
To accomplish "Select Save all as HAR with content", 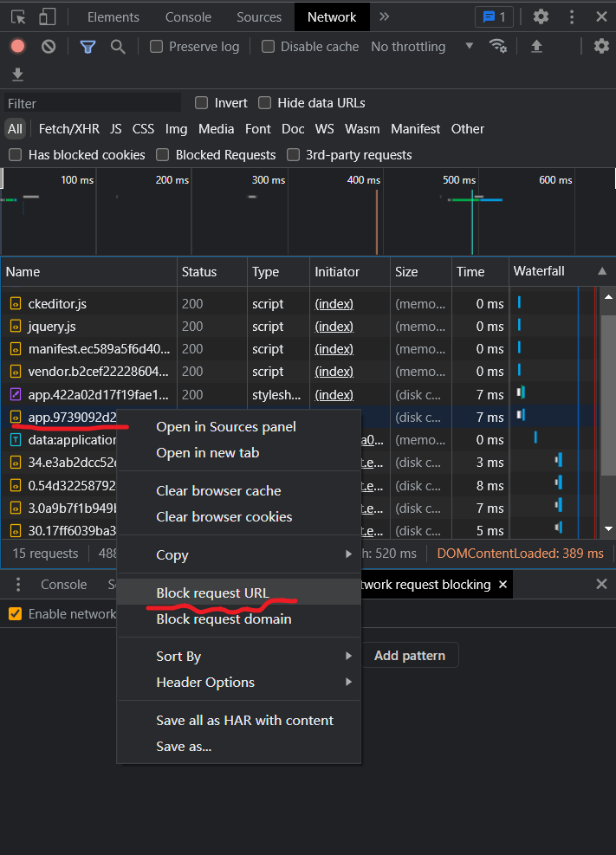I will (239, 721).
